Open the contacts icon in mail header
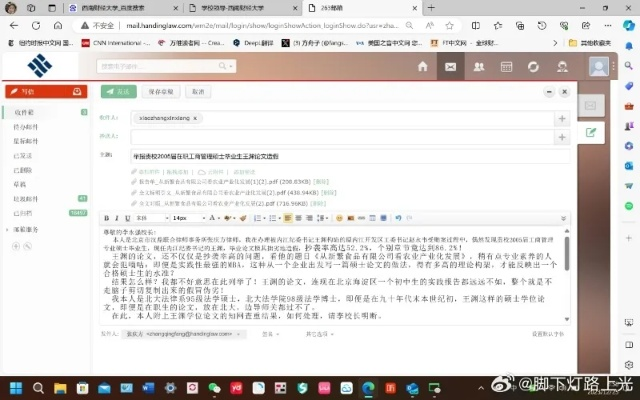The image size is (640, 400). (x=478, y=67)
